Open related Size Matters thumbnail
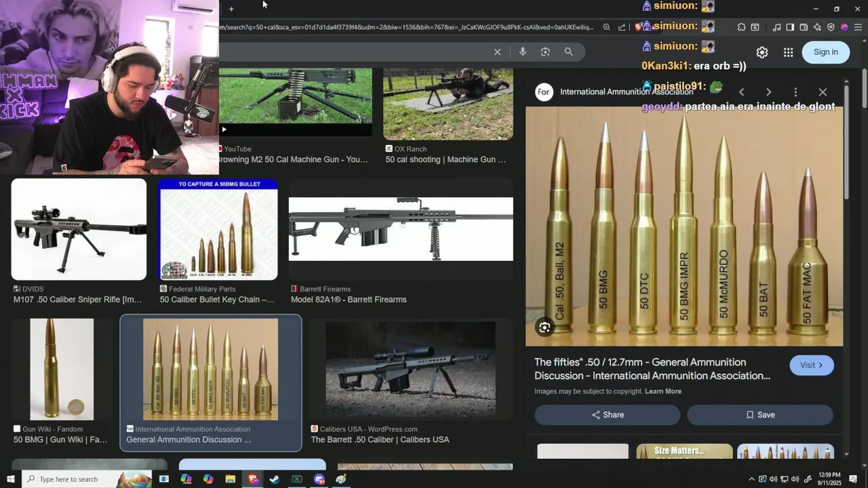The width and height of the screenshot is (868, 488). point(684,451)
